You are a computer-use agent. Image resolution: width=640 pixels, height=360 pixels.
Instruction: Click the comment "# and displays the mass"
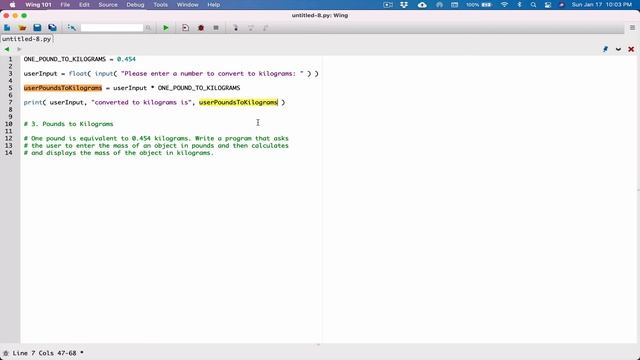click(x=119, y=153)
